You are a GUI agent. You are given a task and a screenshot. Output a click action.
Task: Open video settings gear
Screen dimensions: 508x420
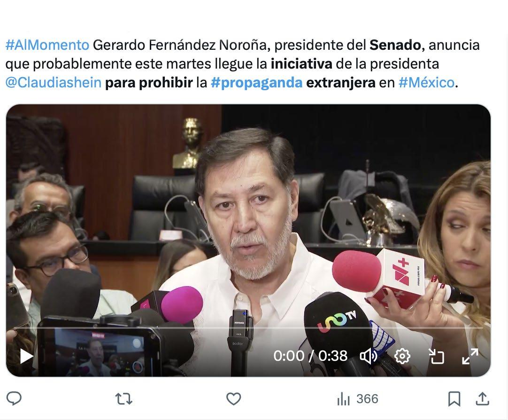click(x=402, y=356)
